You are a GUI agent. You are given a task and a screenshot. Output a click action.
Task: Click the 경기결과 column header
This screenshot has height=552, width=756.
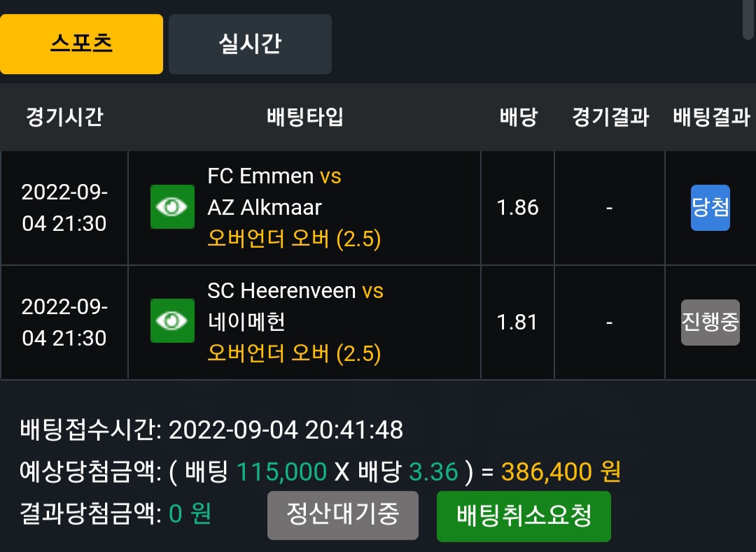pyautogui.click(x=610, y=117)
